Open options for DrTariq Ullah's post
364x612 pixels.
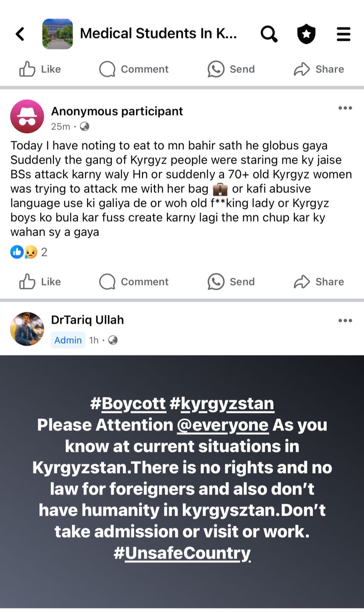click(345, 321)
